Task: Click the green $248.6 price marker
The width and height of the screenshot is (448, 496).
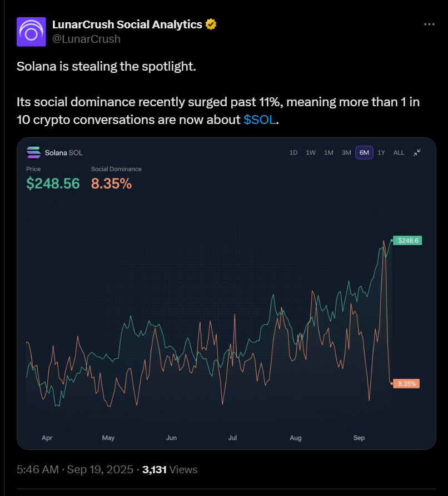Action: click(407, 240)
